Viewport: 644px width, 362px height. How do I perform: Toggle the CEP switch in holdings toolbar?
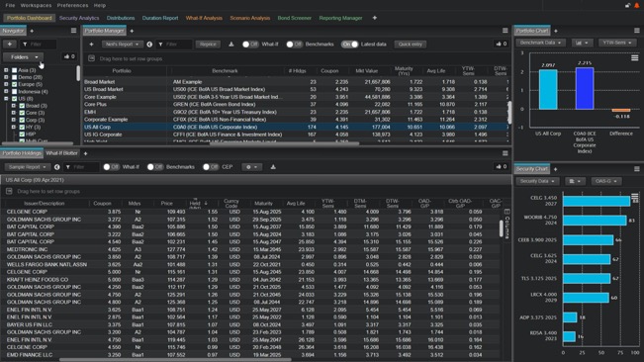click(x=211, y=167)
